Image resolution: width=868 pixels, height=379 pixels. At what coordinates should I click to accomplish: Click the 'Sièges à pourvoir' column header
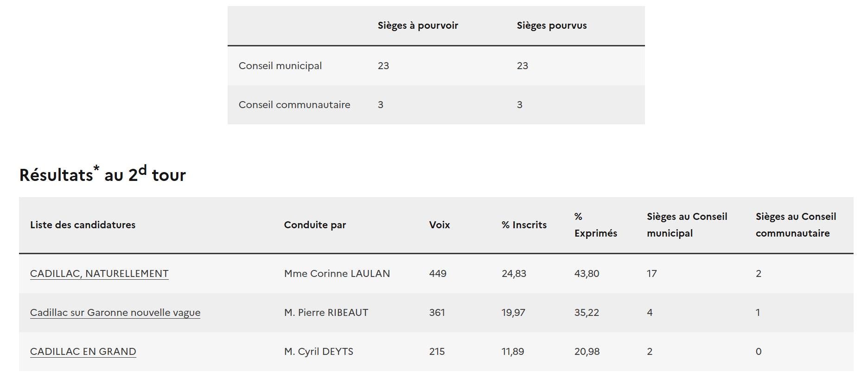pyautogui.click(x=418, y=26)
